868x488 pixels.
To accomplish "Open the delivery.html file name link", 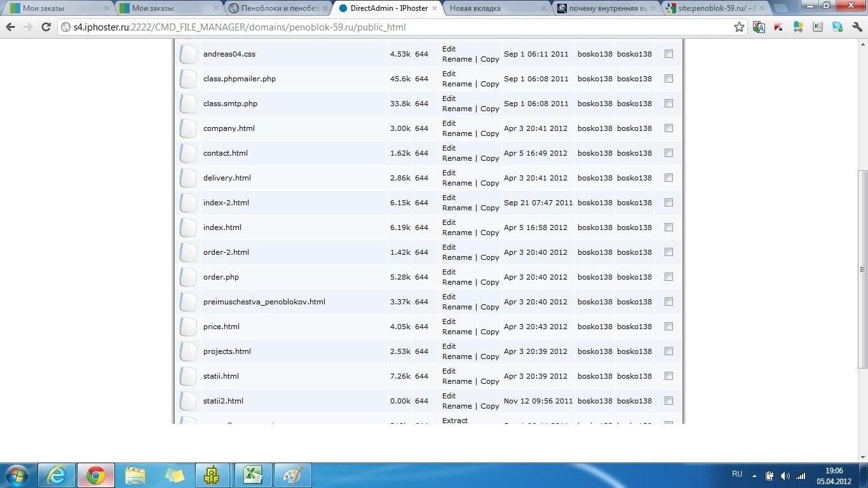I will [x=227, y=178].
